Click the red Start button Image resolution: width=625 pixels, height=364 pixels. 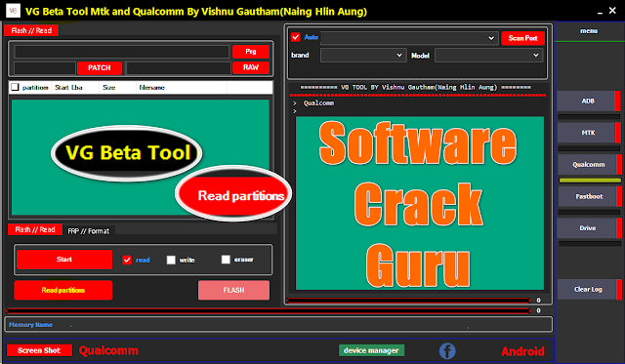tap(64, 260)
